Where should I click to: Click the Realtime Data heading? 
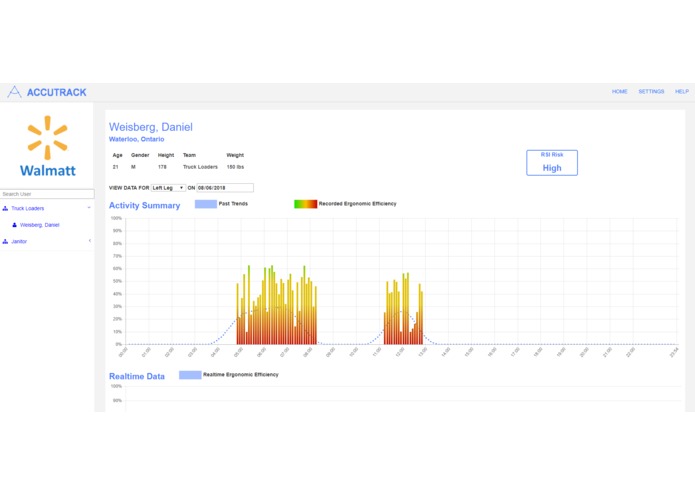click(137, 376)
